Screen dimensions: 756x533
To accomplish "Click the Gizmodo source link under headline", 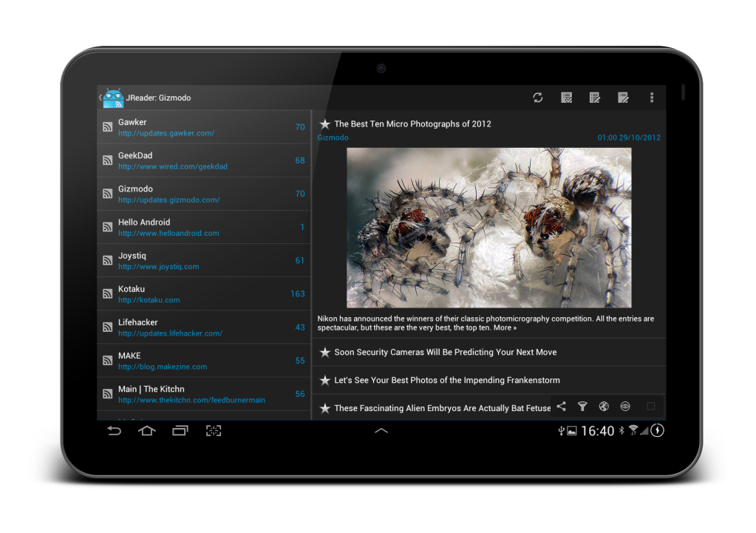I will (333, 138).
